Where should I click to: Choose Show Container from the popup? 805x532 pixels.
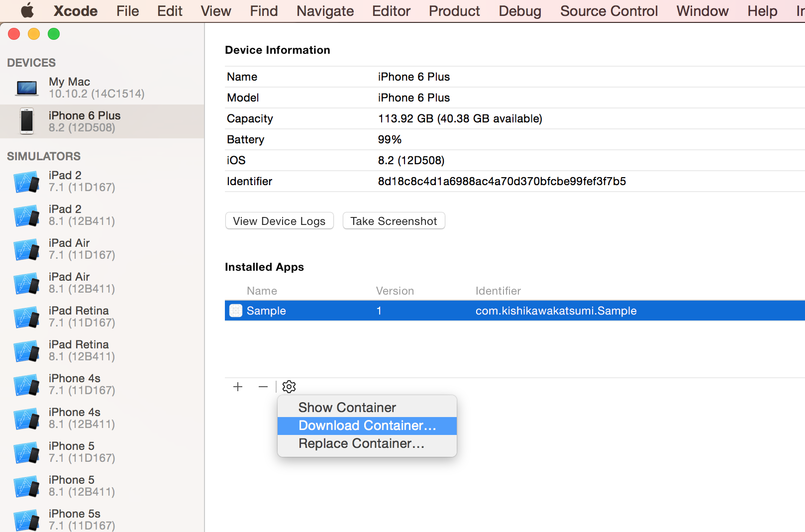pos(367,408)
